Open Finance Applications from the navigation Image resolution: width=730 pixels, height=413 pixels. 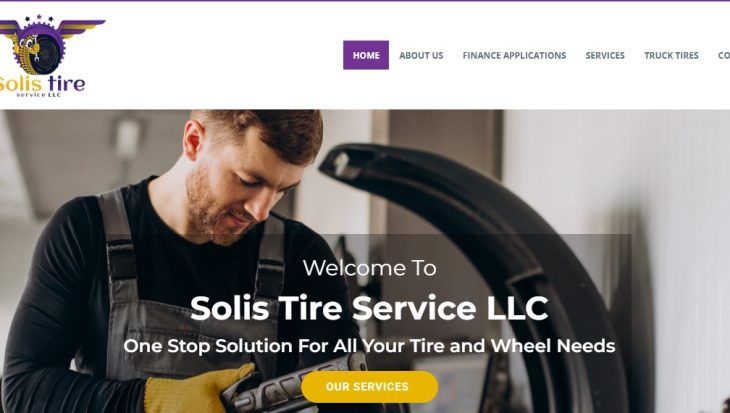click(x=514, y=55)
